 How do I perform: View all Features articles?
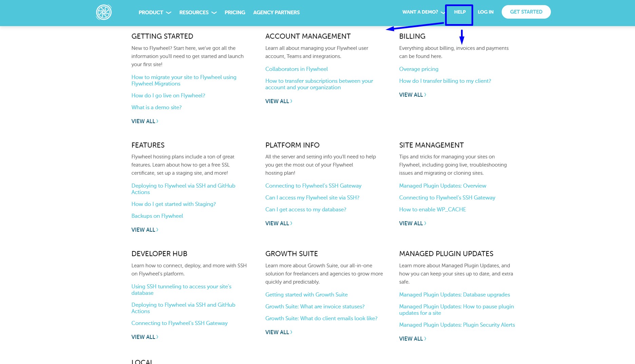(145, 230)
